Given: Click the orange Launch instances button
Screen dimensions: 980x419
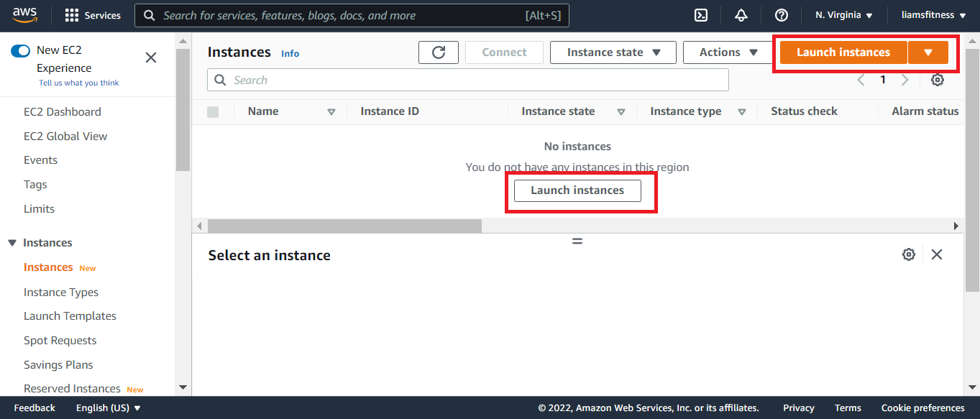Looking at the screenshot, I should (x=843, y=52).
